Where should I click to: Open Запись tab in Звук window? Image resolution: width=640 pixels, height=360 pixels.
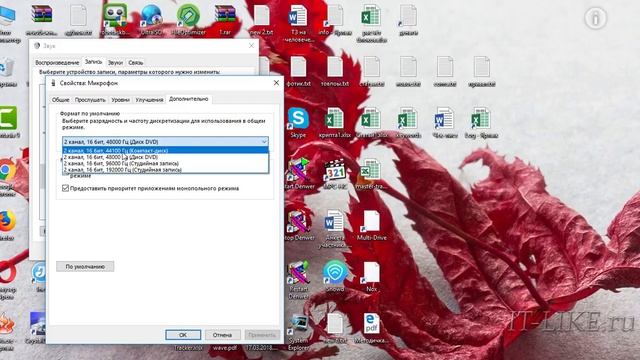pos(93,62)
